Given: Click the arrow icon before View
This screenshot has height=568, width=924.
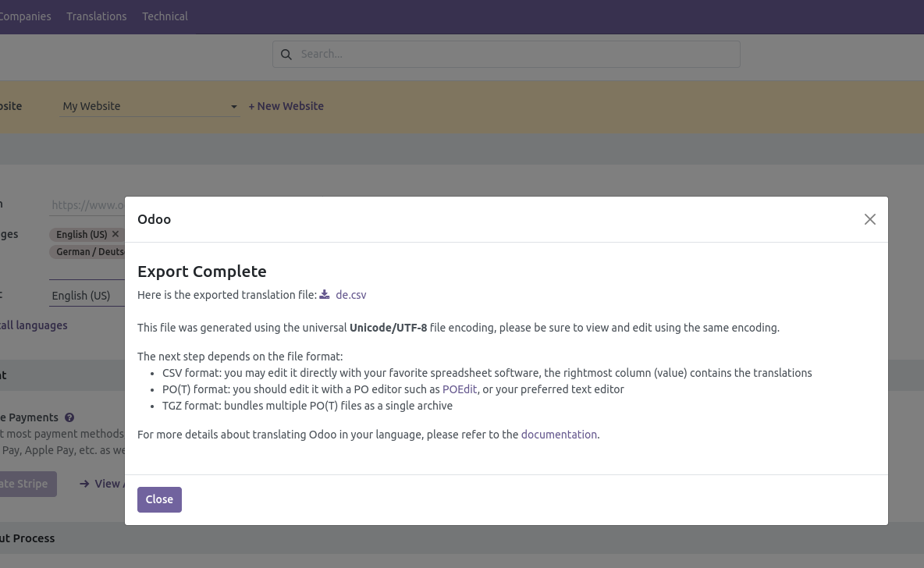Looking at the screenshot, I should [84, 484].
